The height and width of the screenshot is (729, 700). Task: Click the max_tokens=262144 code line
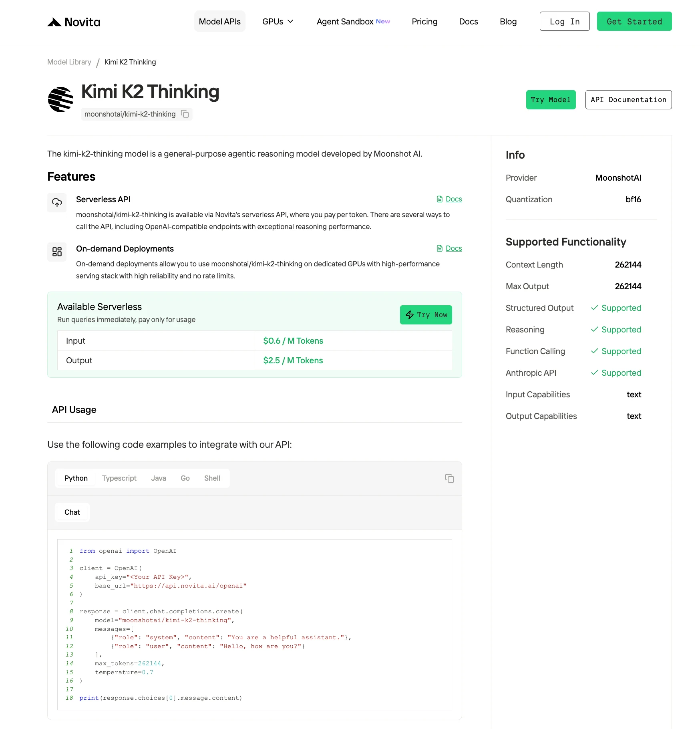129,664
